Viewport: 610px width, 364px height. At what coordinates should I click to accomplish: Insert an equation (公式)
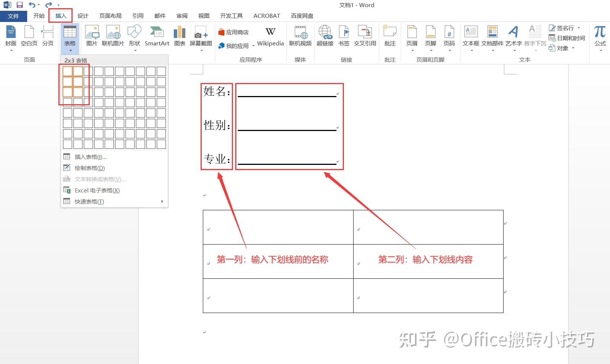tap(600, 38)
